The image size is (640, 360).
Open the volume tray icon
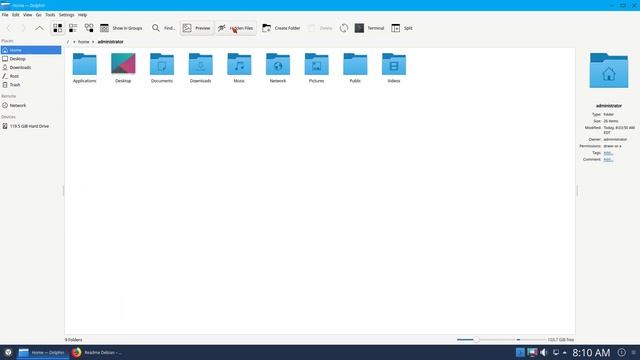pos(544,352)
